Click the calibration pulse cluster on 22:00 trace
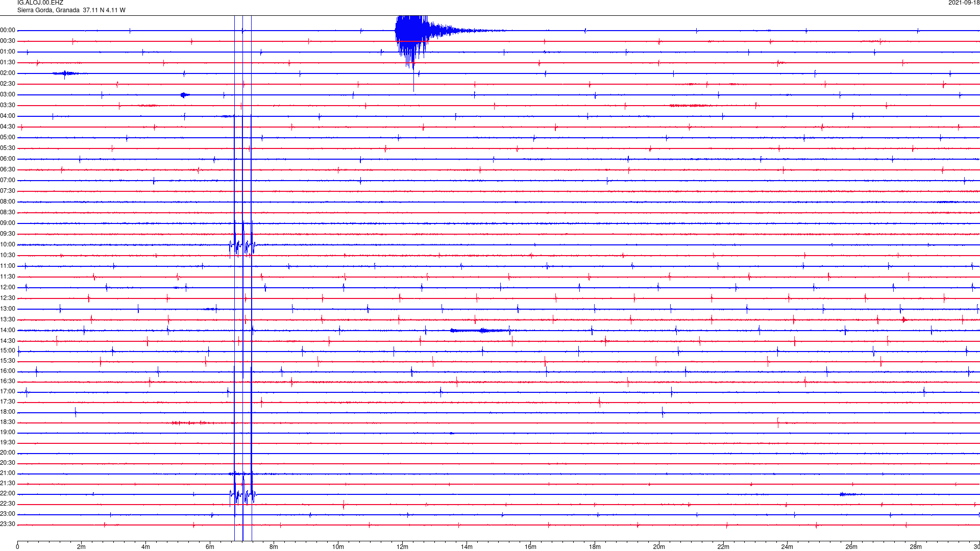The height and width of the screenshot is (551, 980). coord(242,494)
